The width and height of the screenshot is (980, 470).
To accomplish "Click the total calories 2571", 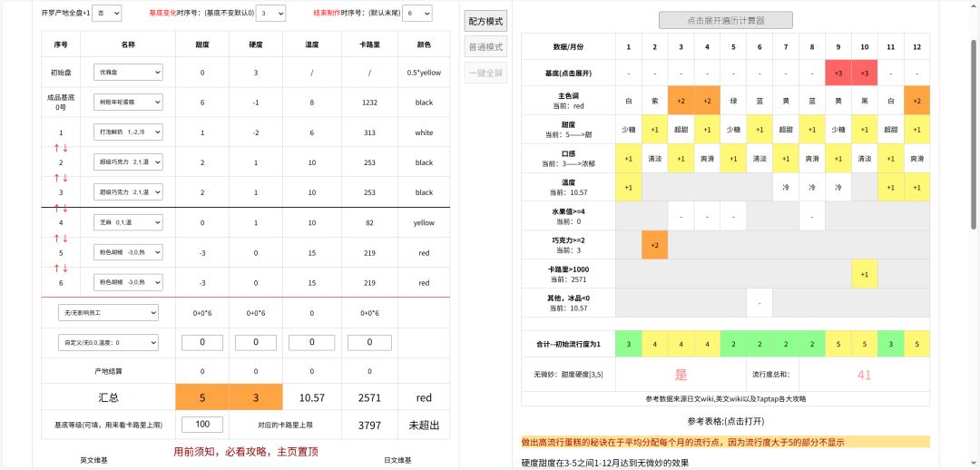I will click(x=369, y=397).
